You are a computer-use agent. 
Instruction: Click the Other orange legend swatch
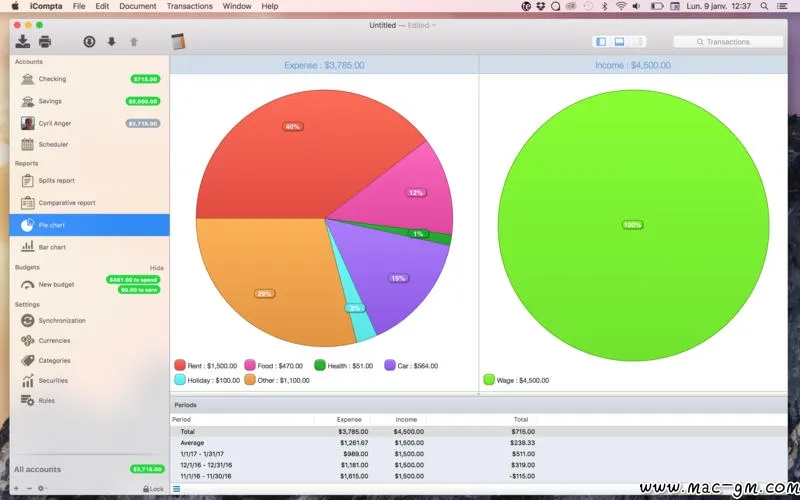click(x=249, y=380)
